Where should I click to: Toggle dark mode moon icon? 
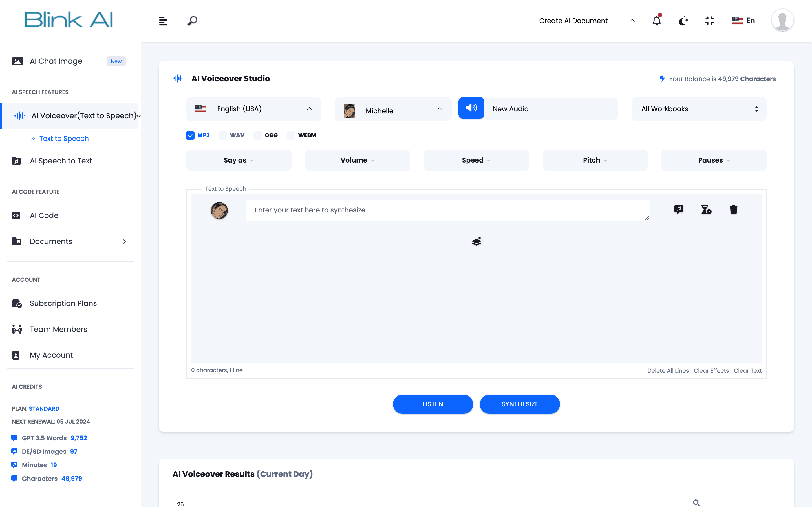[683, 21]
